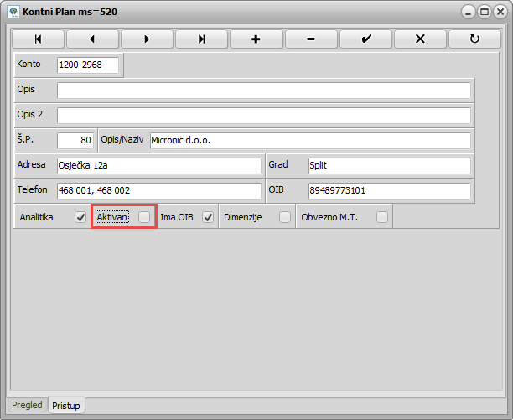Select the Pristup tab
Image resolution: width=513 pixels, height=420 pixels.
coord(67,405)
